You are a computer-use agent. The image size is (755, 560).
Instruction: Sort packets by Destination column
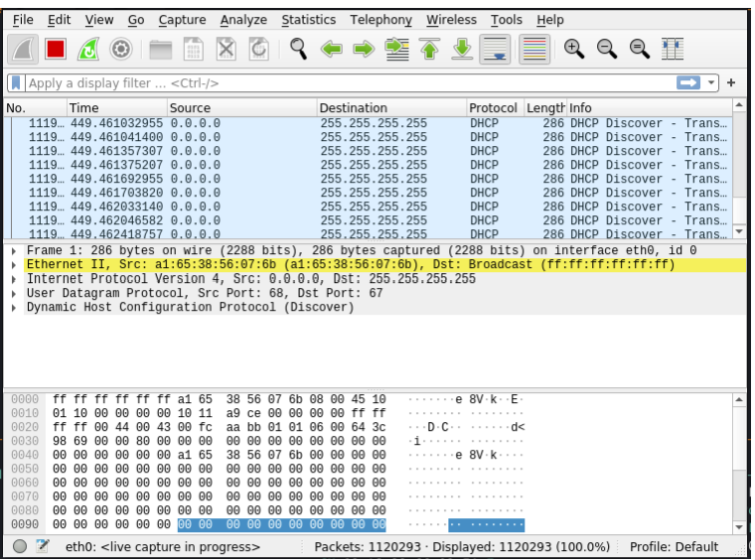coord(391,108)
